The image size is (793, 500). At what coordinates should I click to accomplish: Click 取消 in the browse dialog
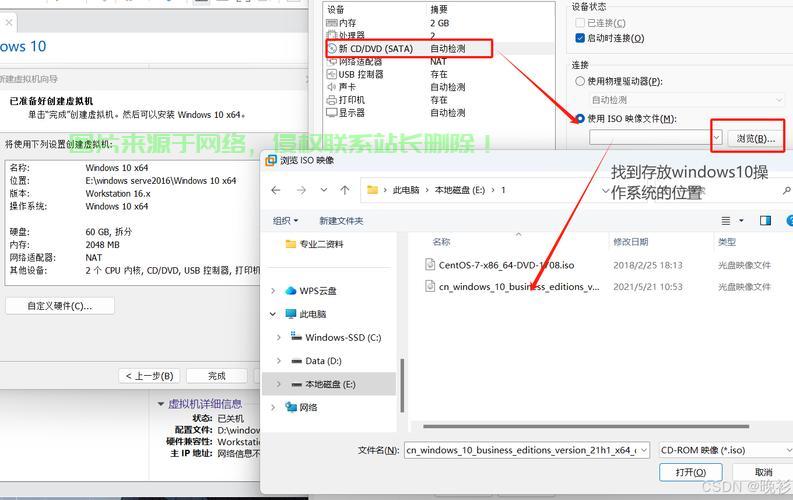(x=763, y=472)
